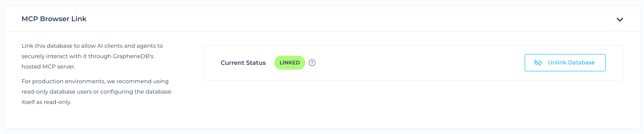The width and height of the screenshot is (644, 134).
Task: Click empty header bar space left of chevron
Action: [x=350, y=19]
